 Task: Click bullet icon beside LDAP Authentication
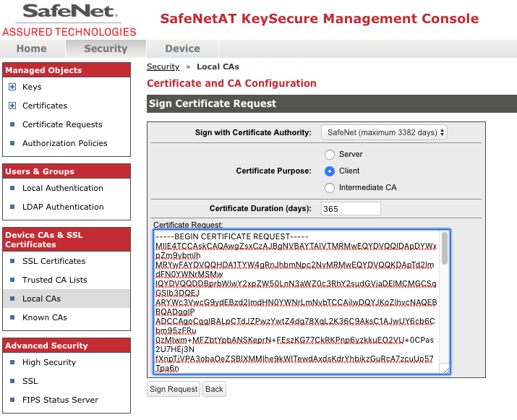[x=12, y=207]
